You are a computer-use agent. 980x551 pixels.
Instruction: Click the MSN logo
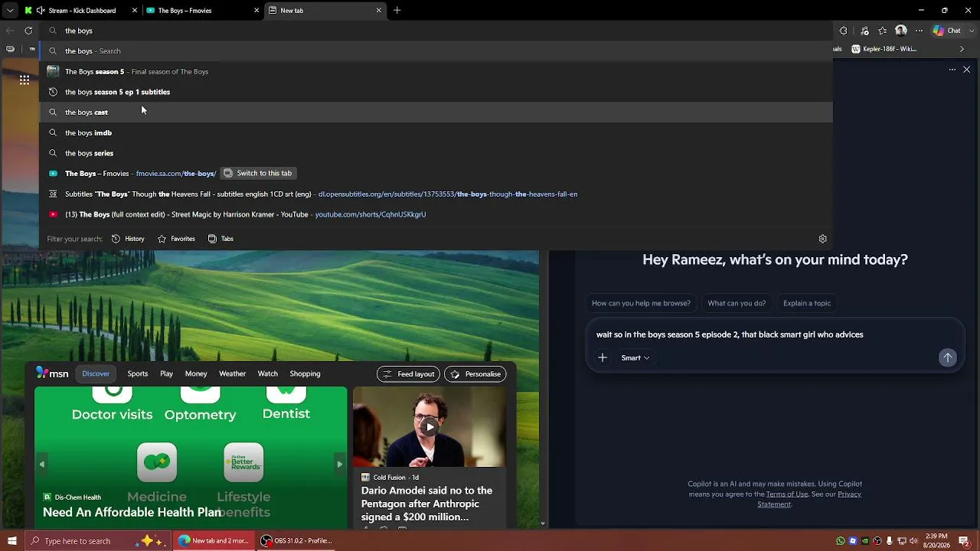[x=52, y=373]
